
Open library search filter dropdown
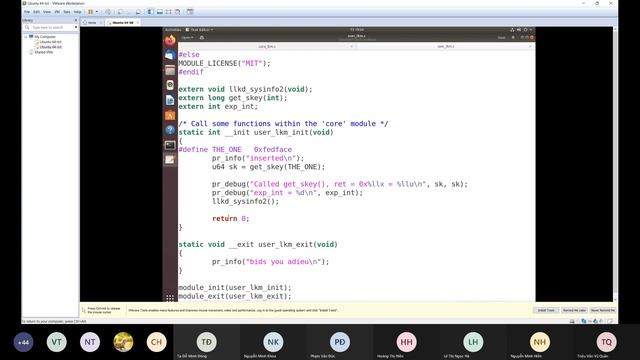[x=76, y=27]
